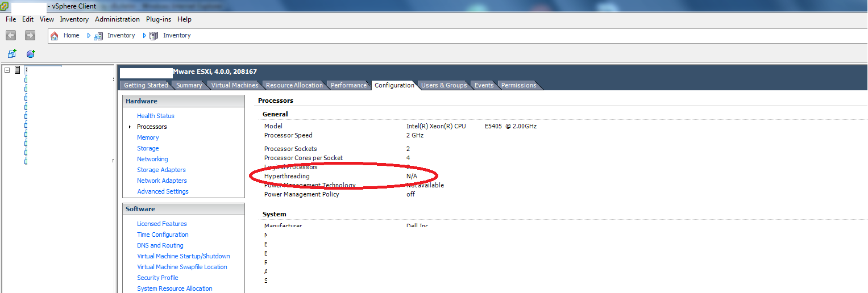This screenshot has width=868, height=293.
Task: Click the forward navigation arrow icon
Action: point(30,35)
